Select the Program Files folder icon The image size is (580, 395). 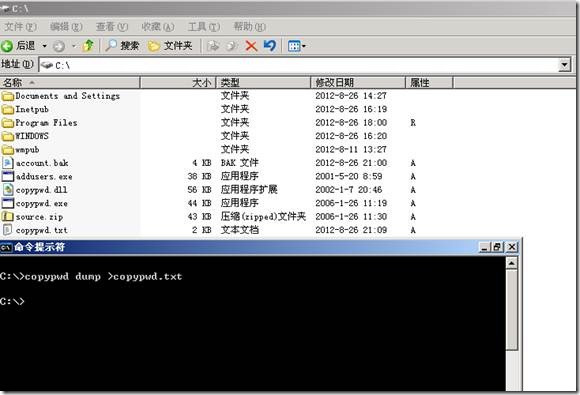[x=7, y=123]
